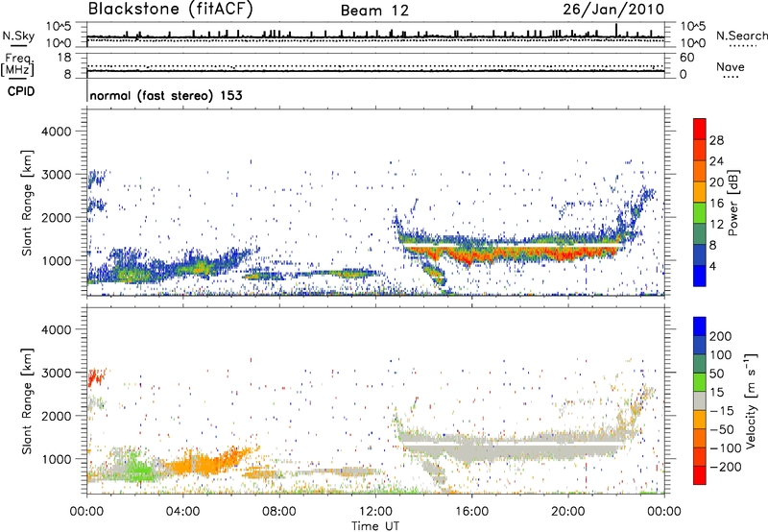Screen dimensions: 768x532
Task: Click the "2000" tick on the velocity panel axis
Action: (56, 416)
